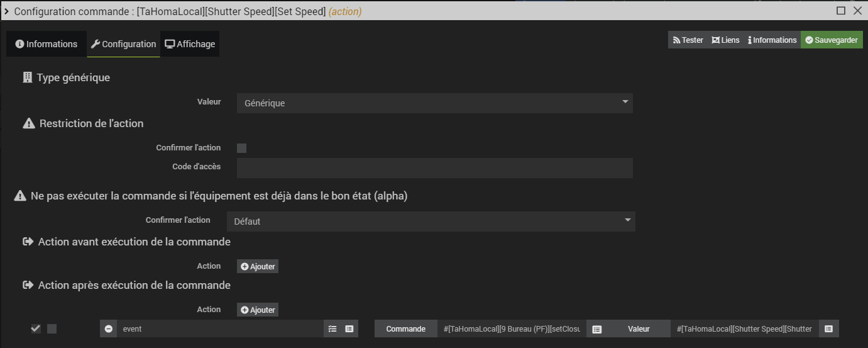Screen dimensions: 868x348
Task: Toggle Confirmer l'action checkbox
Action: click(x=242, y=148)
